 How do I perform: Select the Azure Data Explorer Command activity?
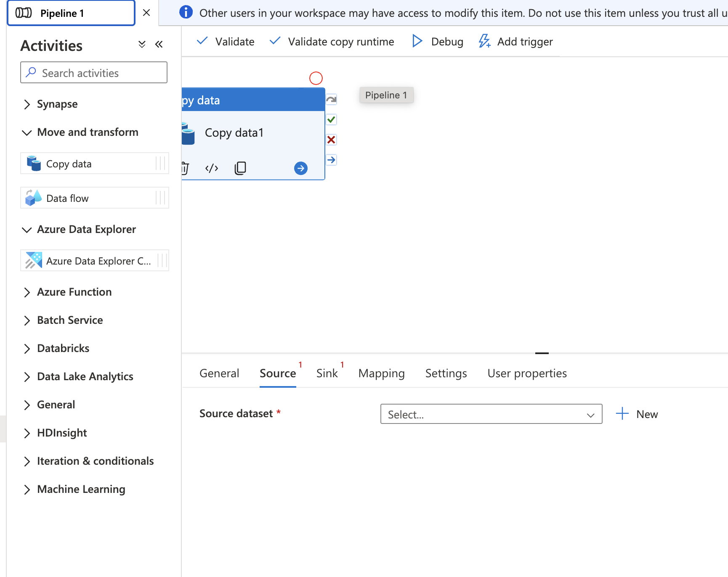(x=95, y=261)
